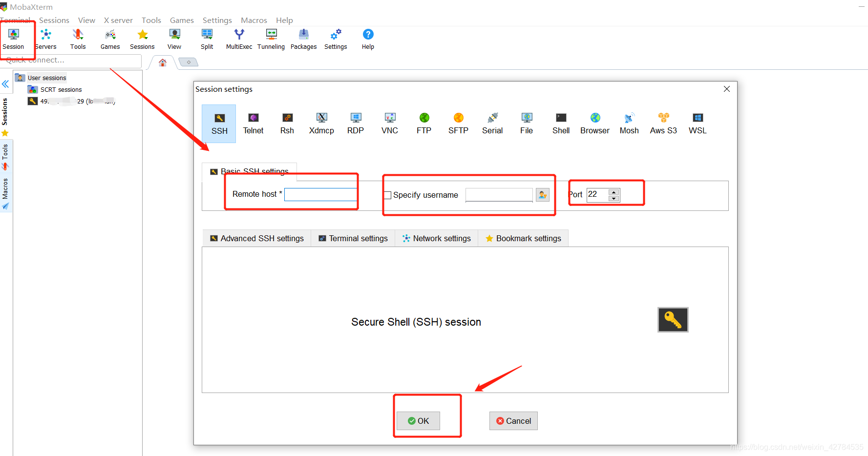Click the Sessions star toolbar icon
The height and width of the screenshot is (456, 868).
[x=142, y=39]
